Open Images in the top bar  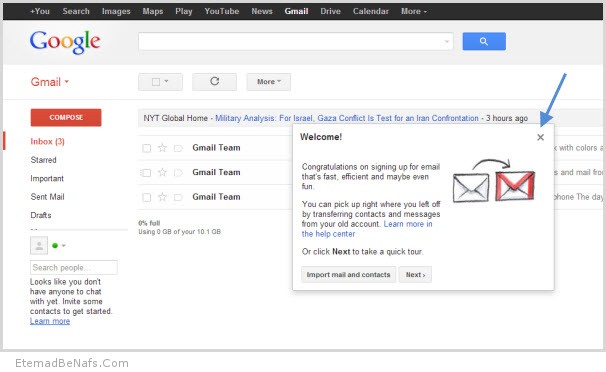coord(116,11)
